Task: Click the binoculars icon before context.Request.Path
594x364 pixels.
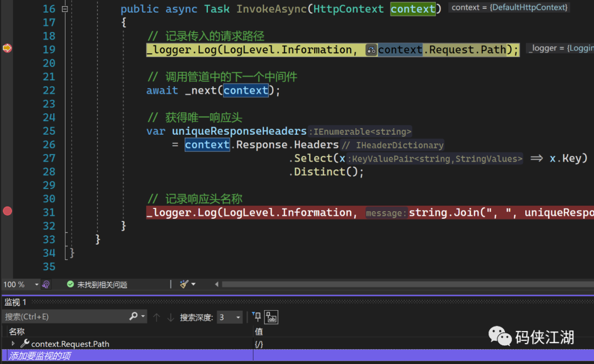Action: tap(371, 50)
